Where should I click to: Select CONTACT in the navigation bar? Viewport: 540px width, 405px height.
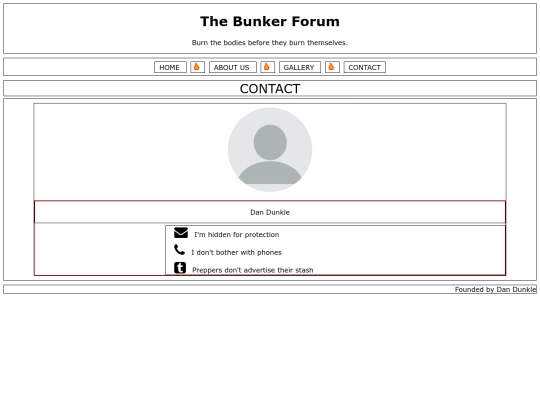point(364,67)
